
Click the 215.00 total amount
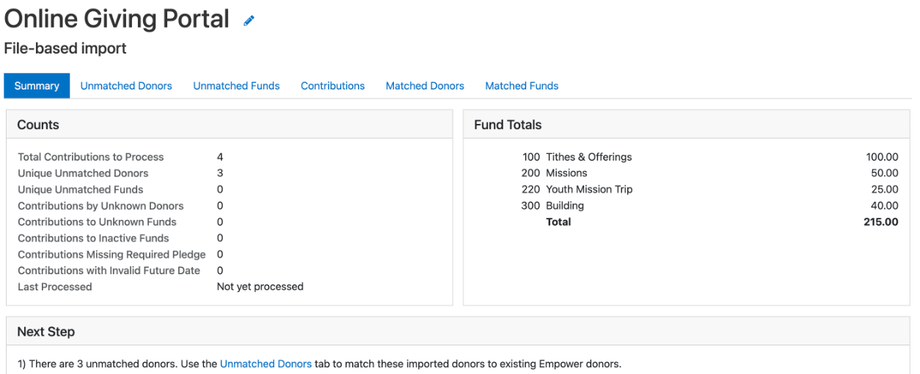point(881,222)
